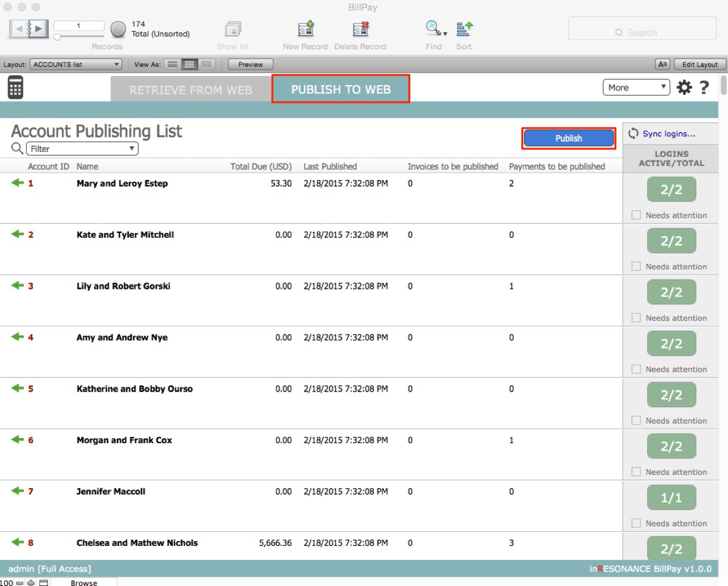Click the Delete Record toolbar icon
The width and height of the screenshot is (728, 586).
tap(360, 29)
